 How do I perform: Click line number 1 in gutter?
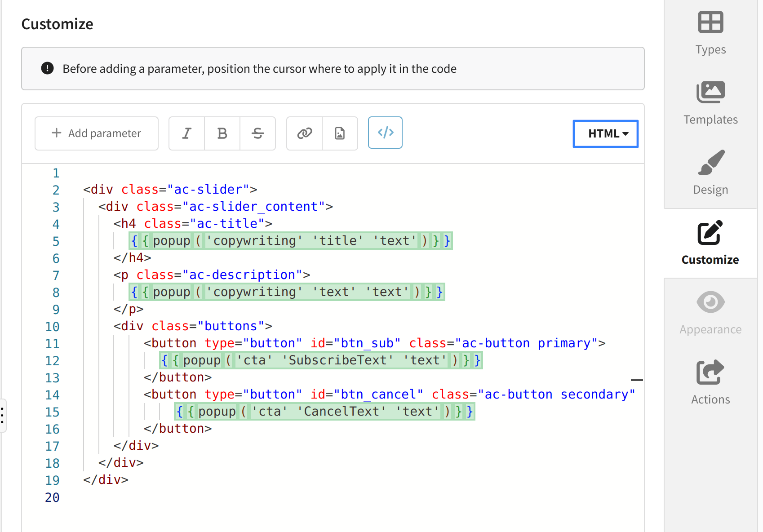[x=56, y=173]
